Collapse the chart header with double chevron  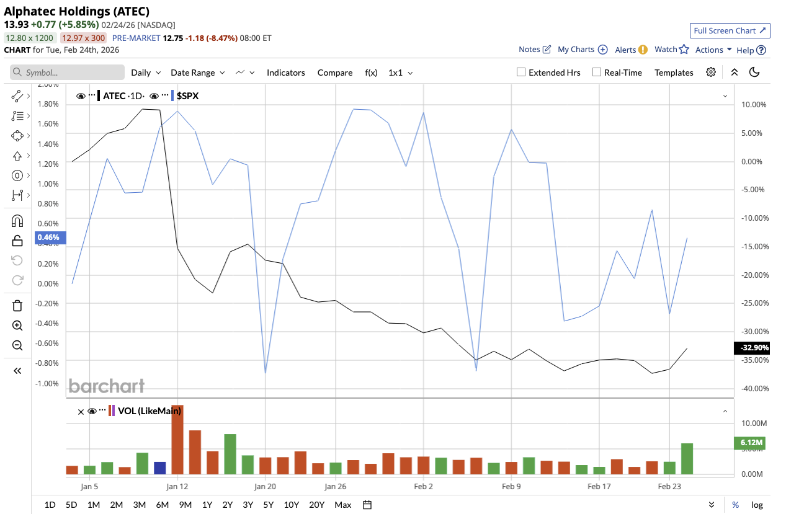click(735, 73)
